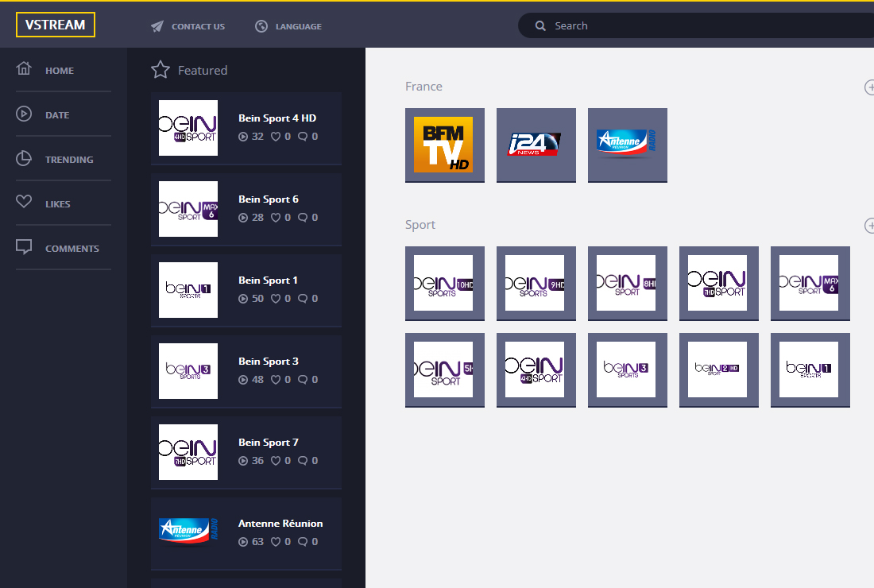Open Bein Sport 1 featured title
The height and width of the screenshot is (588, 874).
[x=268, y=280]
